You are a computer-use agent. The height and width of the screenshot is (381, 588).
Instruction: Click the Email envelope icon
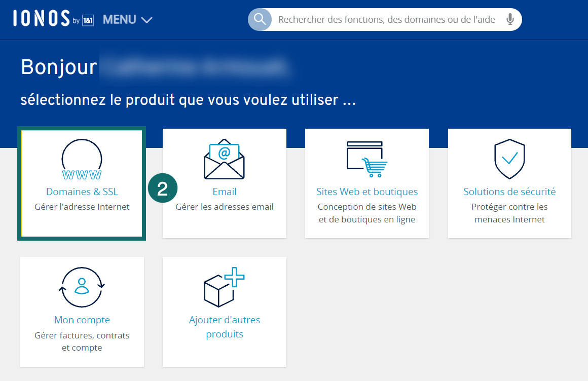224,159
